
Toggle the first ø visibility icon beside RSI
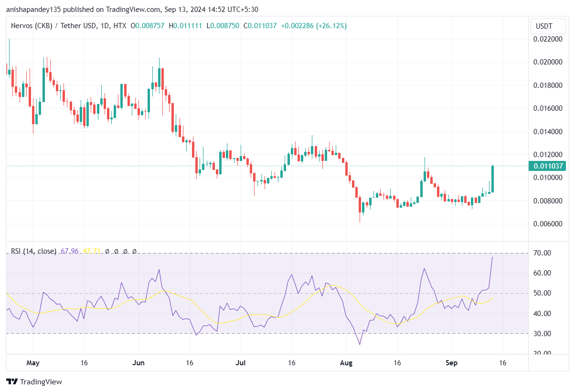[x=106, y=251]
